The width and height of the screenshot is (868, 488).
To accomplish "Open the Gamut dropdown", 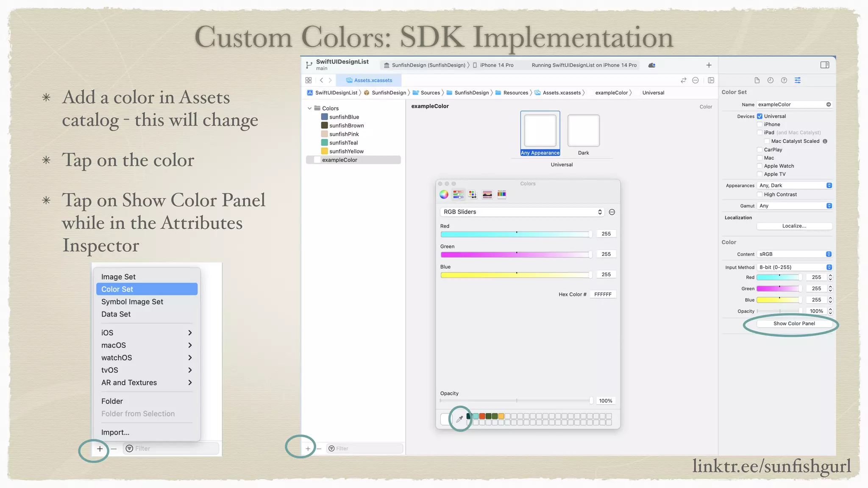I will click(795, 206).
